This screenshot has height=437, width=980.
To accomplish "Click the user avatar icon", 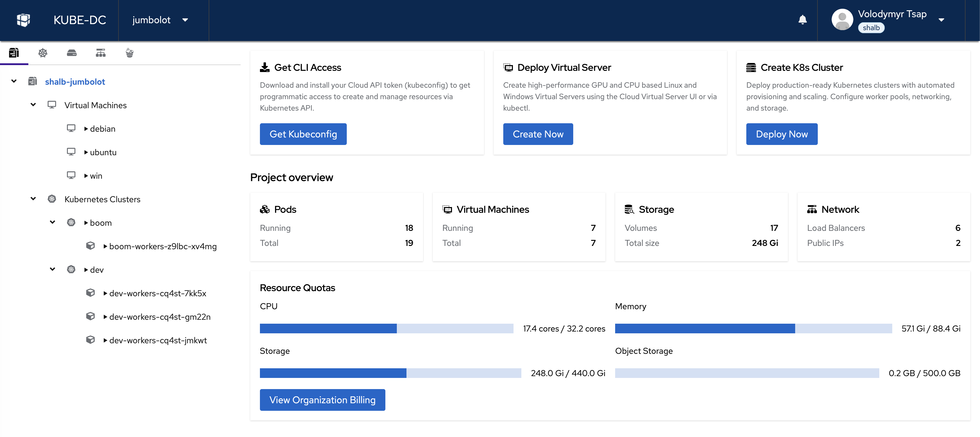I will point(842,20).
